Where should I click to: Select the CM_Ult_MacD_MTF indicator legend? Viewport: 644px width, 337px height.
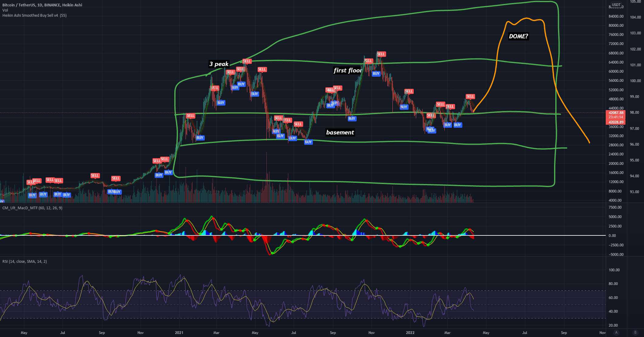click(32, 208)
